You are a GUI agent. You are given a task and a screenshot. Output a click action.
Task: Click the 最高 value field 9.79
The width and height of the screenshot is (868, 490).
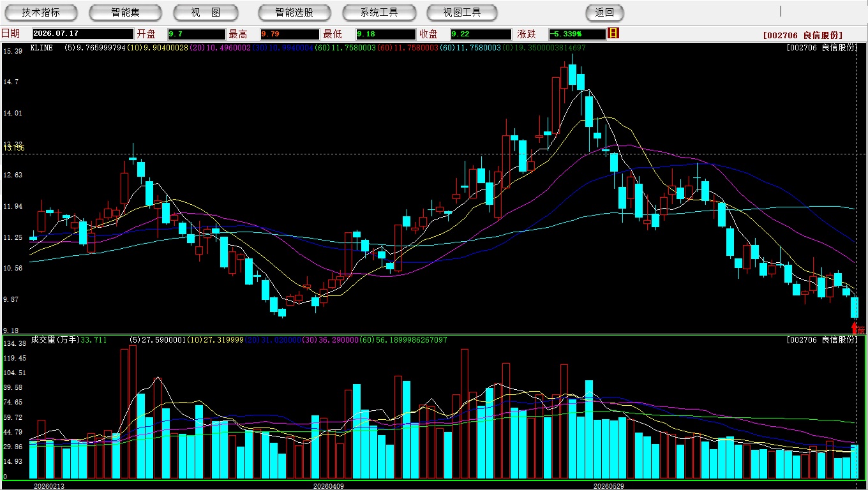289,34
